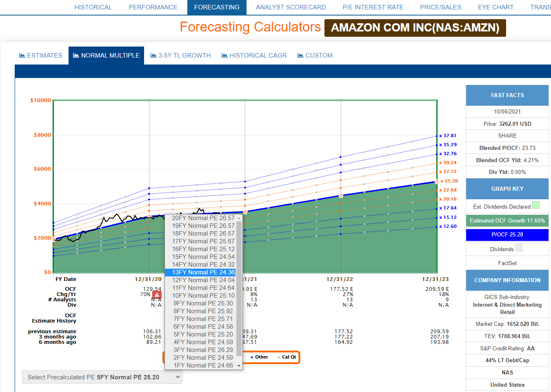Click chart icon beside CUSTOM
This screenshot has height=392, width=551.
[300, 55]
